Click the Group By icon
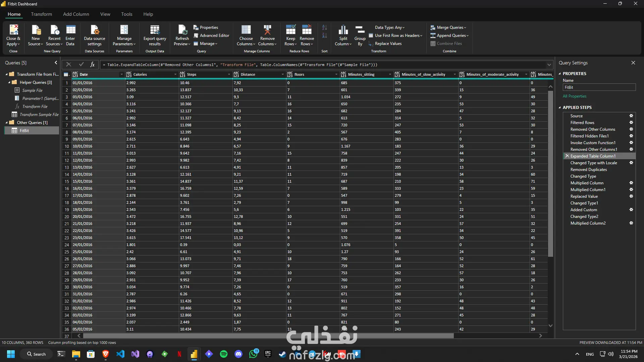Image resolution: width=644 pixels, height=362 pixels. point(360,30)
